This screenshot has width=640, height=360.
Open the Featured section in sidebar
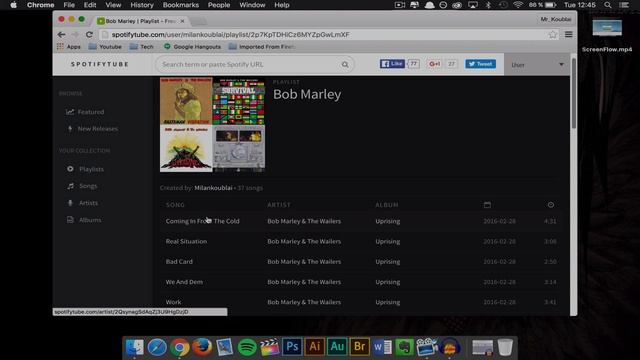[91, 112]
